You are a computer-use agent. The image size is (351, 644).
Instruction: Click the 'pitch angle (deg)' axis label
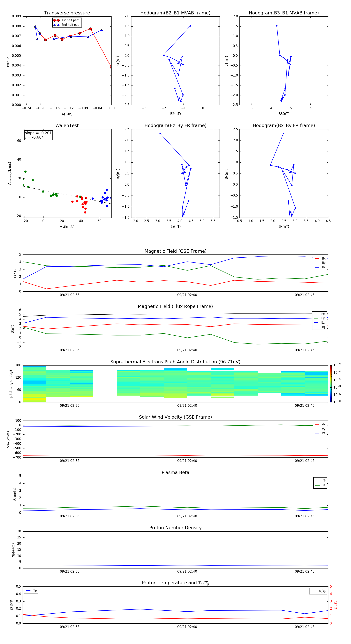click(11, 384)
